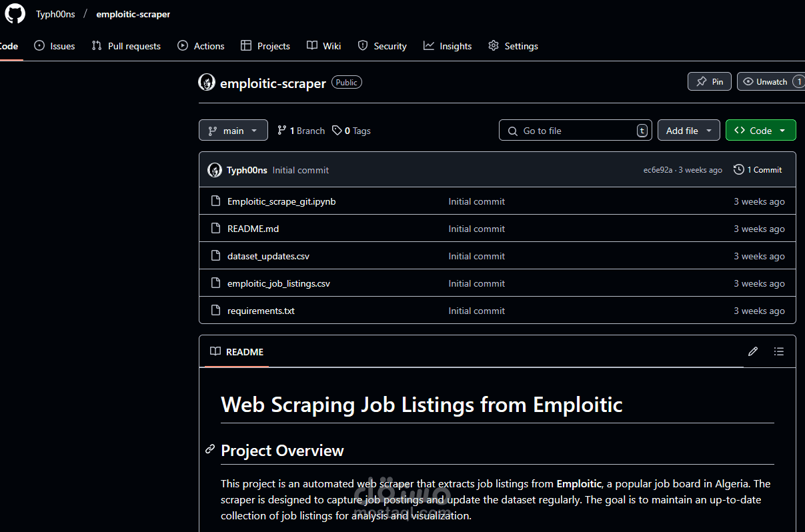Switch to the Security tab
The height and width of the screenshot is (532, 805).
click(382, 46)
